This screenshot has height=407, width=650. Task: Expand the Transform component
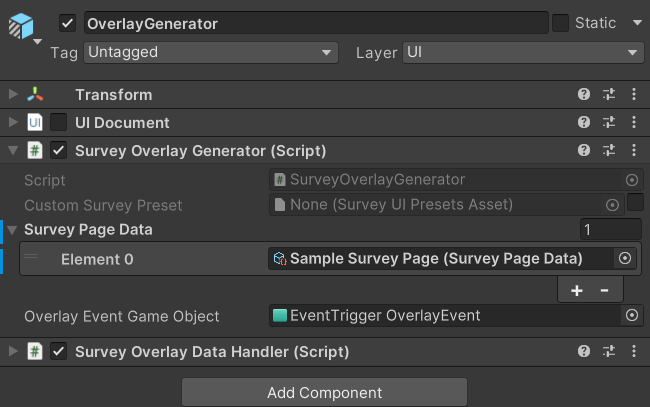(13, 94)
